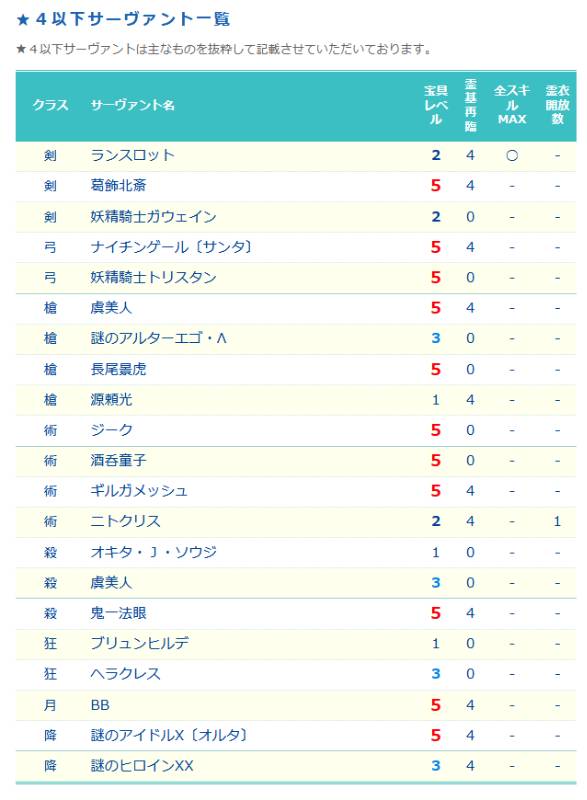Click ヘラクレス servant name
The width and height of the screenshot is (587, 800).
125,673
